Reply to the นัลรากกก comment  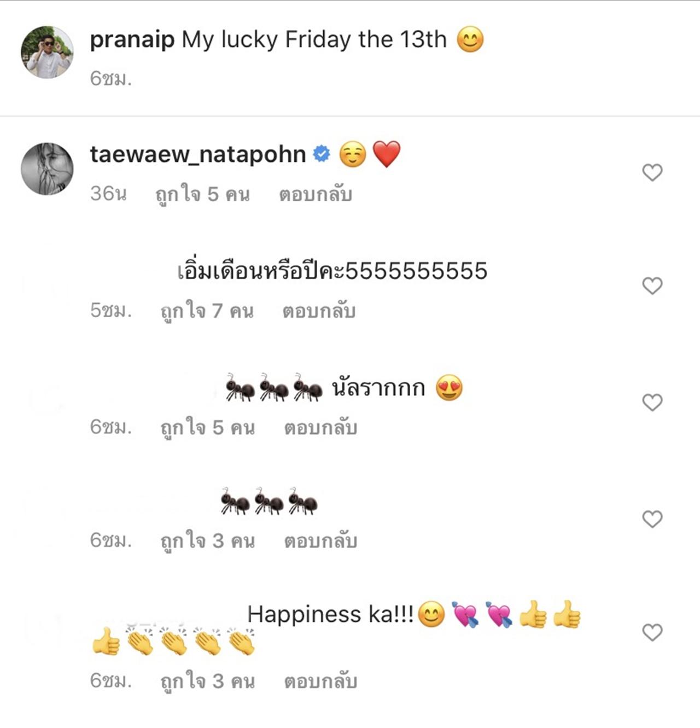[x=320, y=427]
